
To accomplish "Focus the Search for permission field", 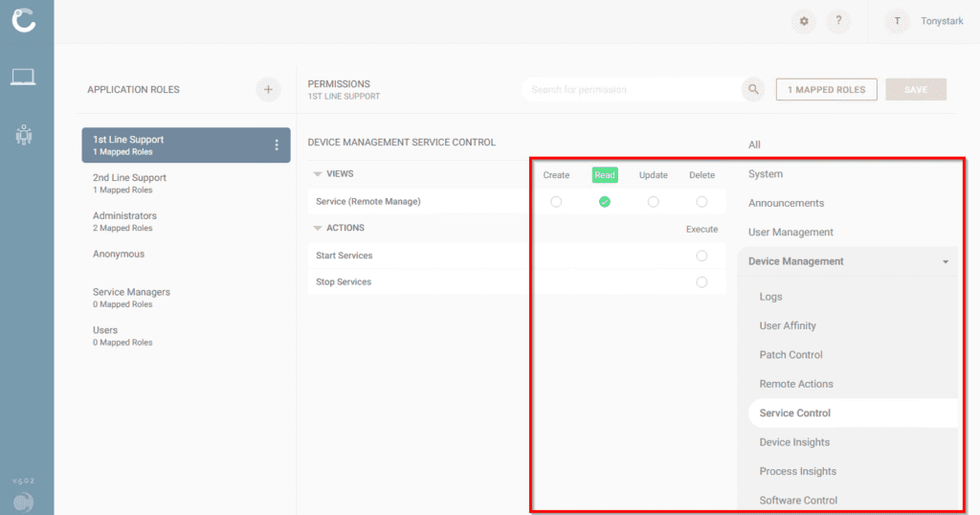I will click(x=632, y=89).
